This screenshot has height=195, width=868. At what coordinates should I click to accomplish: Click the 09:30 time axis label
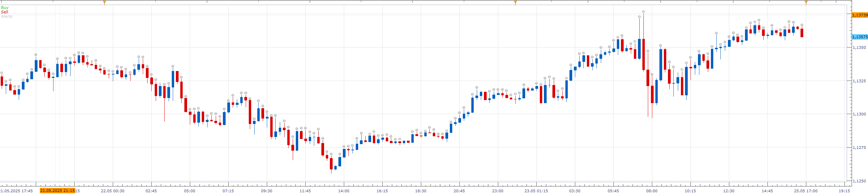coord(267,191)
